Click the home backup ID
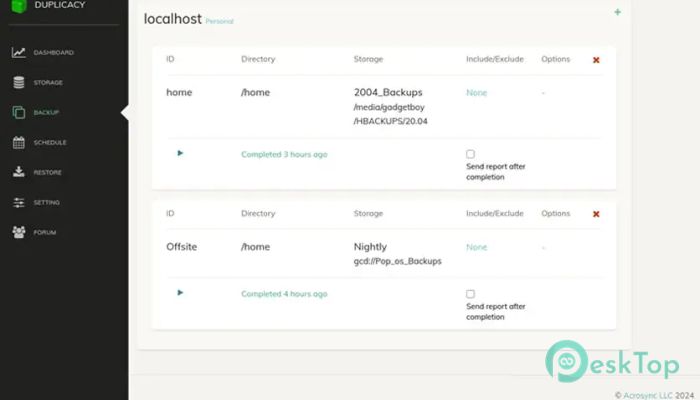Viewport: 700px width, 400px height. click(179, 92)
